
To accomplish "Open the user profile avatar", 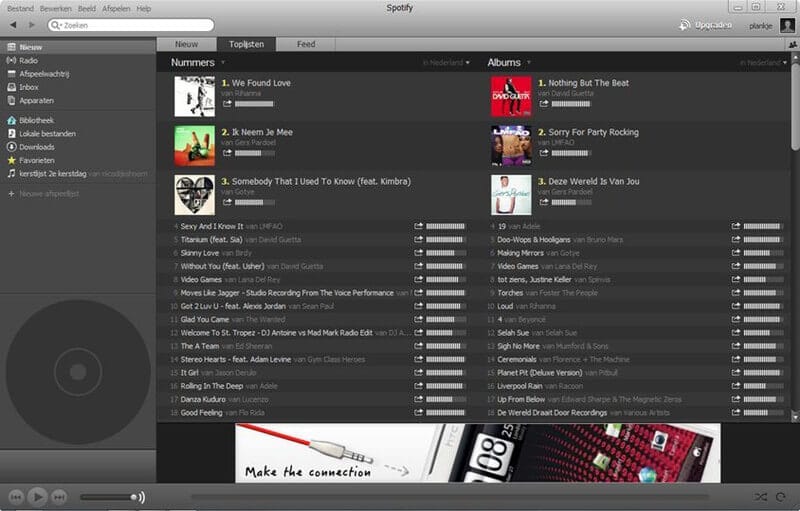I will pos(787,25).
